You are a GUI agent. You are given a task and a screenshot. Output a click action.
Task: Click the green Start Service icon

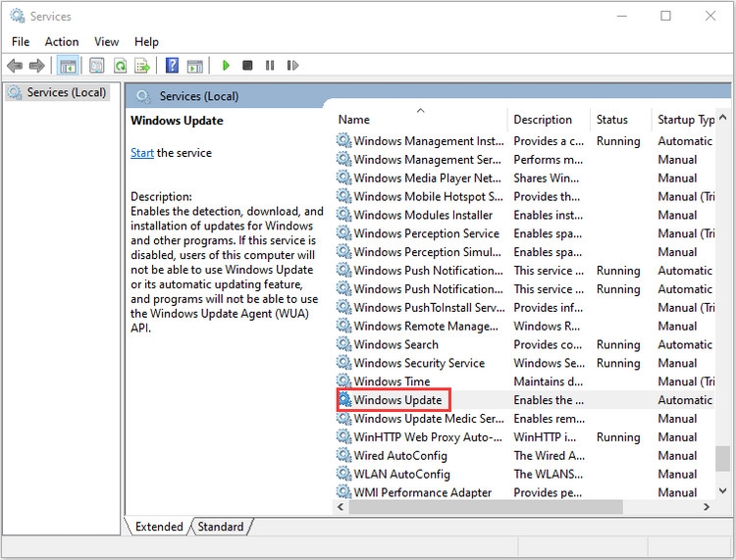pos(226,66)
